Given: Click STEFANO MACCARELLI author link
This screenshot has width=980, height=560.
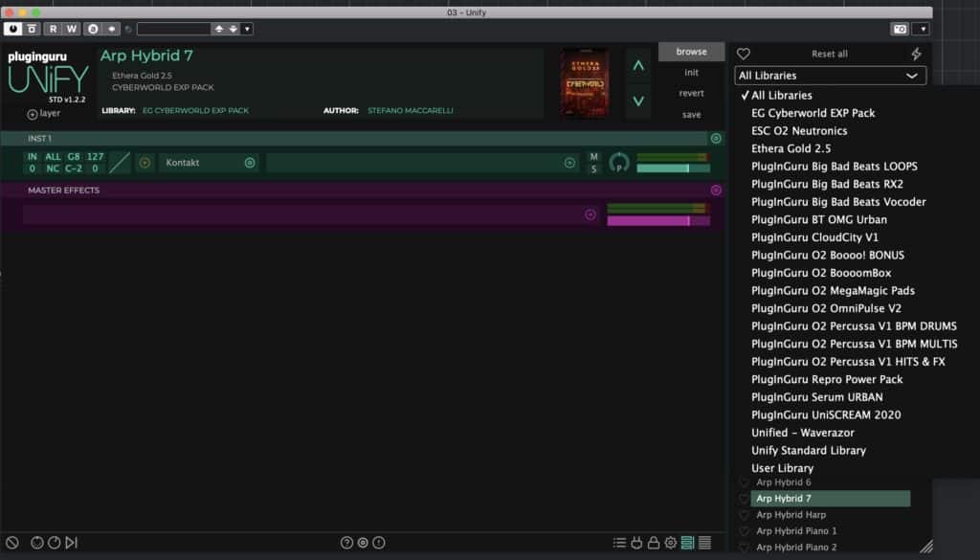Looking at the screenshot, I should (411, 111).
